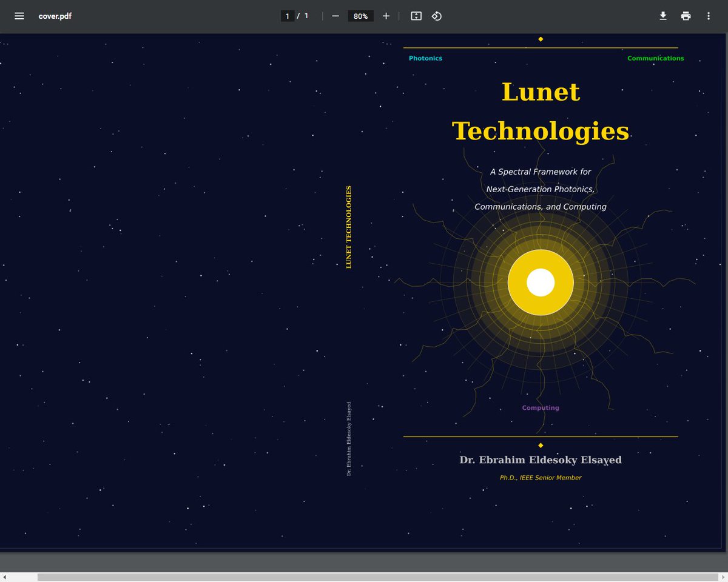Click the spine text 'LUNET TECHNOLOGIES'
Screen dimensions: 728x582
pos(349,227)
